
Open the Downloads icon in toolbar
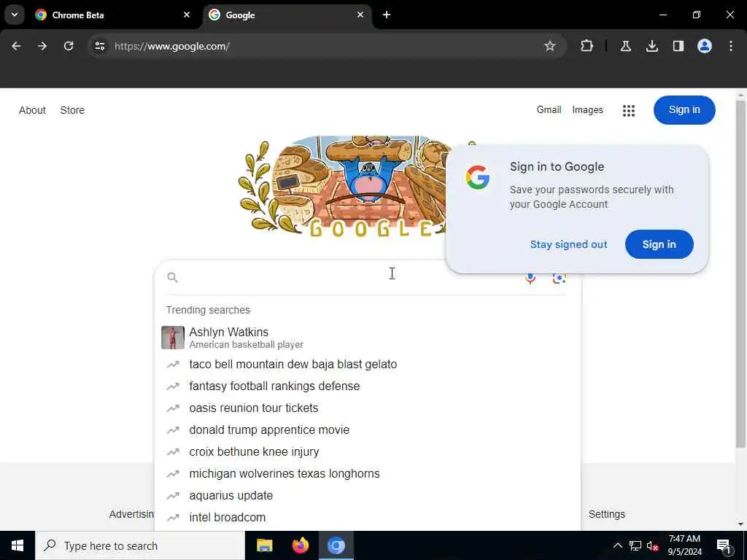pos(651,46)
